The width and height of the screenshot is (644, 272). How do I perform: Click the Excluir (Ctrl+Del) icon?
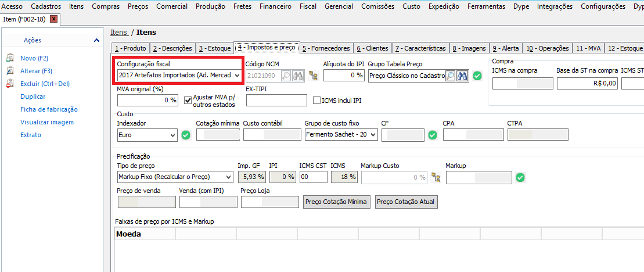(10, 84)
